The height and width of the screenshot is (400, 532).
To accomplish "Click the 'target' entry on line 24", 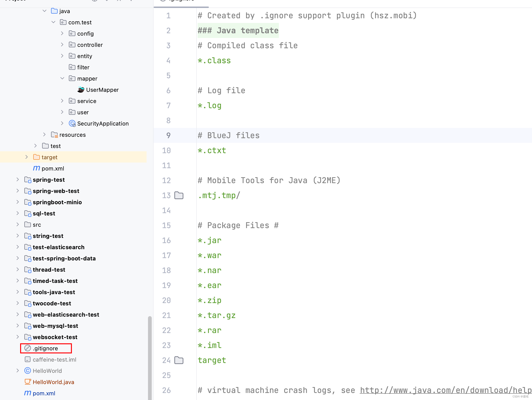I will 212,360.
